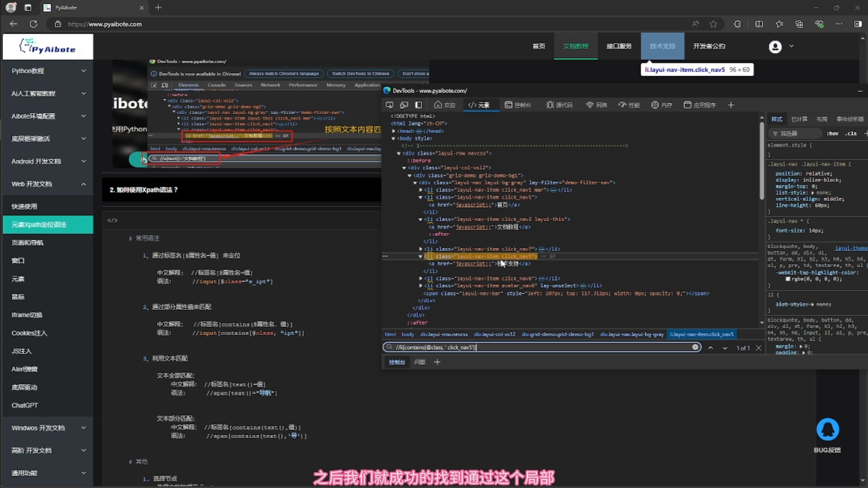Open the Alert弹窗 sidebar page
Viewport: 868px width, 488px height.
48,369
